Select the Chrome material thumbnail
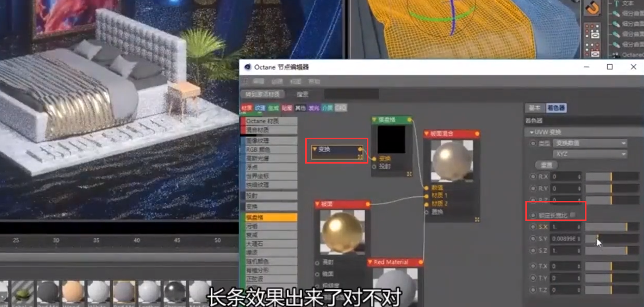The width and height of the screenshot is (644, 307). point(175,293)
